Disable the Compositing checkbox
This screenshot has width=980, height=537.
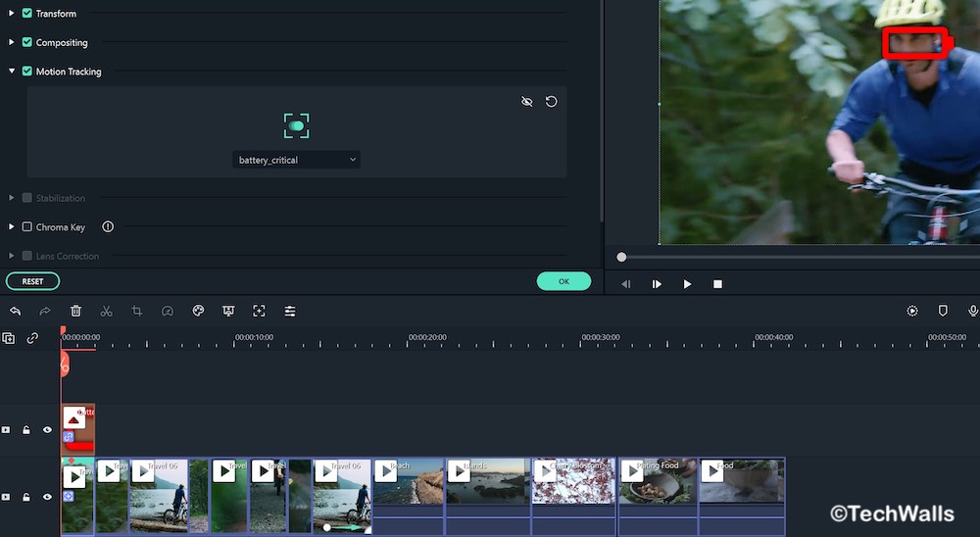[27, 43]
